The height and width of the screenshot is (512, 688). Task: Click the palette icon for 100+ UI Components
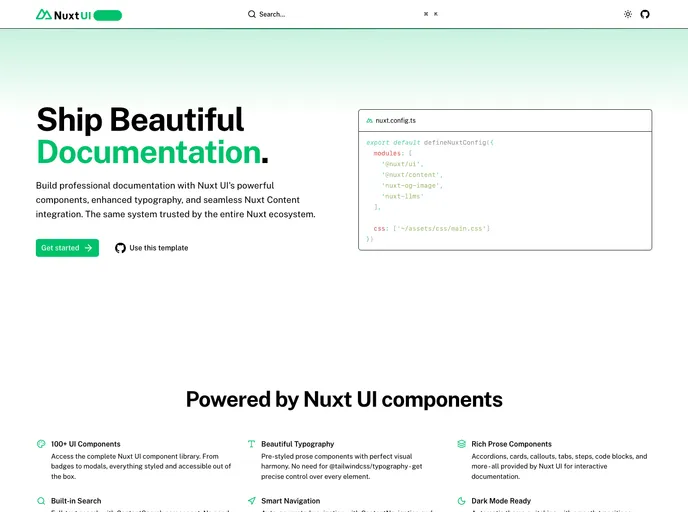click(x=41, y=444)
